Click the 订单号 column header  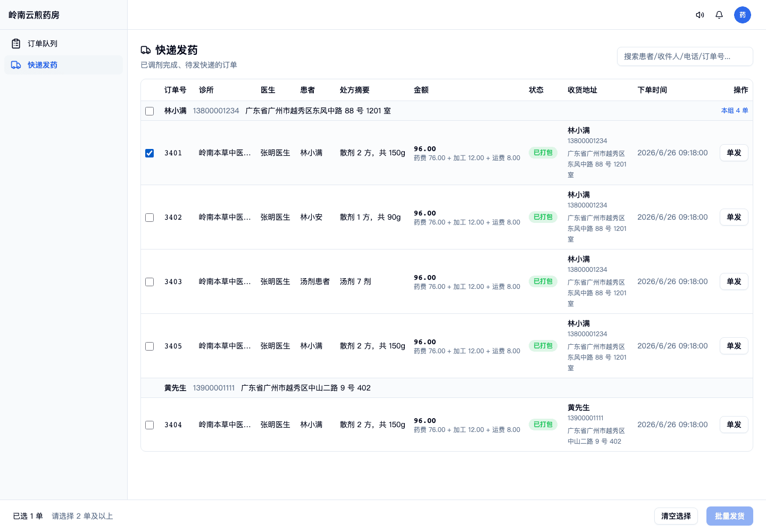(176, 90)
